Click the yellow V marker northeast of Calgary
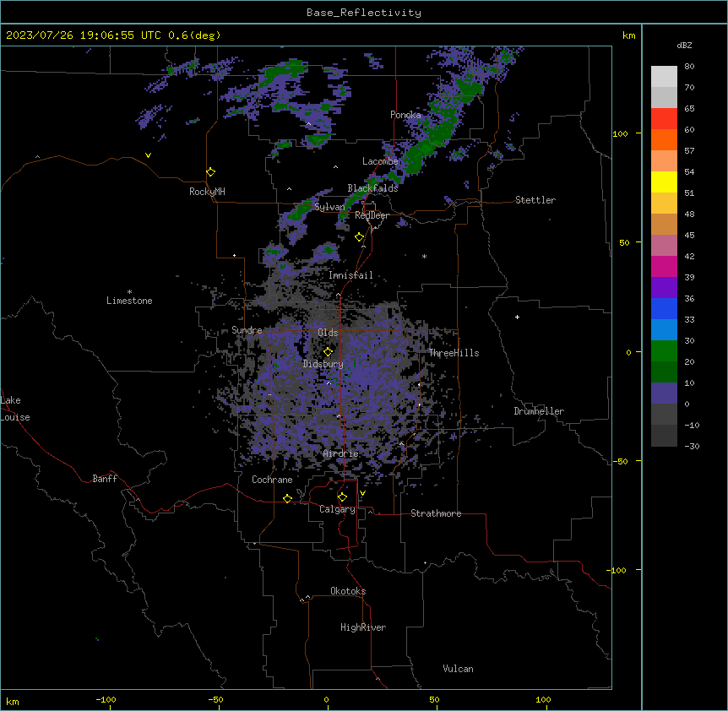The width and height of the screenshot is (728, 711). click(x=362, y=493)
